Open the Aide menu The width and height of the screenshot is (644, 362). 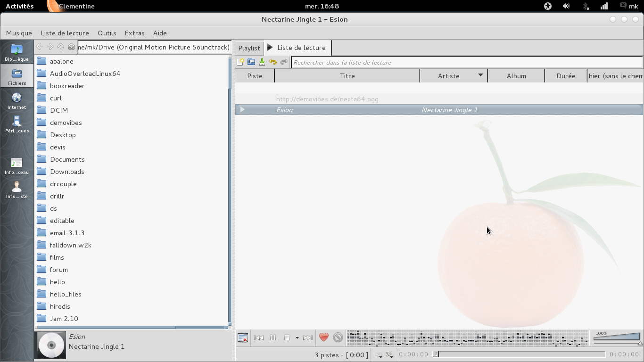[160, 33]
